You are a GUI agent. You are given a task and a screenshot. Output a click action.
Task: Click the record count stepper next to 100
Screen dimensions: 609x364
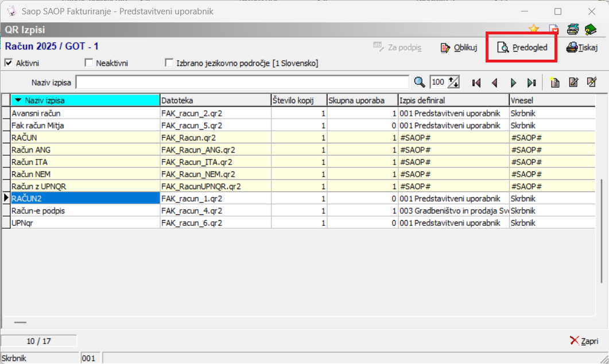[x=453, y=83]
